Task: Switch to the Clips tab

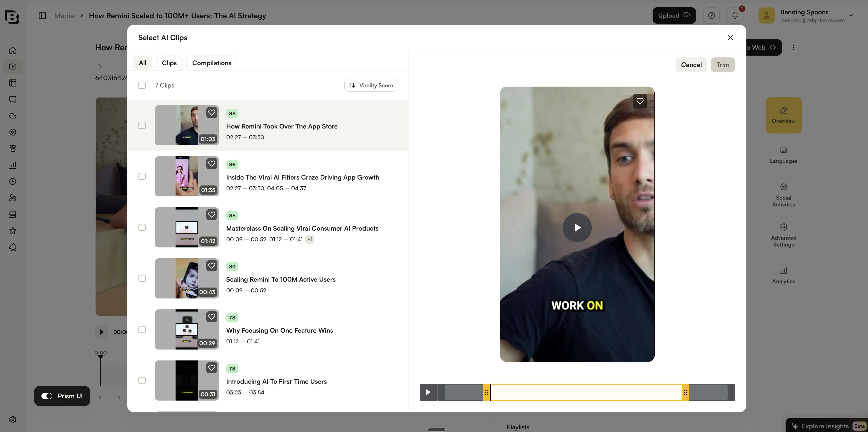Action: pos(169,63)
